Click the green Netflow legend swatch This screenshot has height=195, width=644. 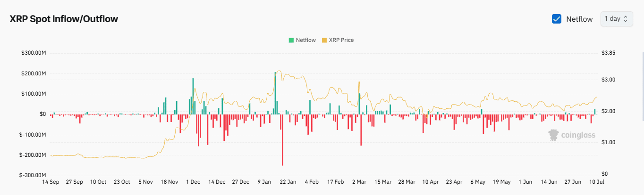pos(291,40)
